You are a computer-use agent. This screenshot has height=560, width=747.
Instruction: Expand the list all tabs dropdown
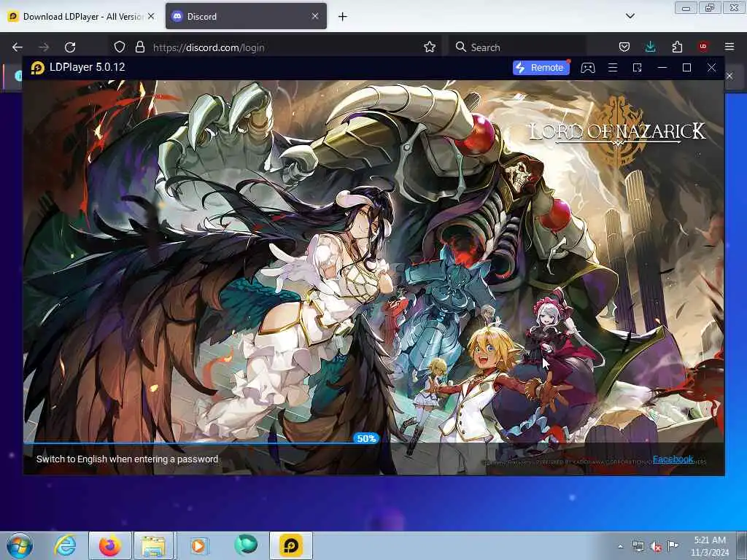(x=630, y=16)
